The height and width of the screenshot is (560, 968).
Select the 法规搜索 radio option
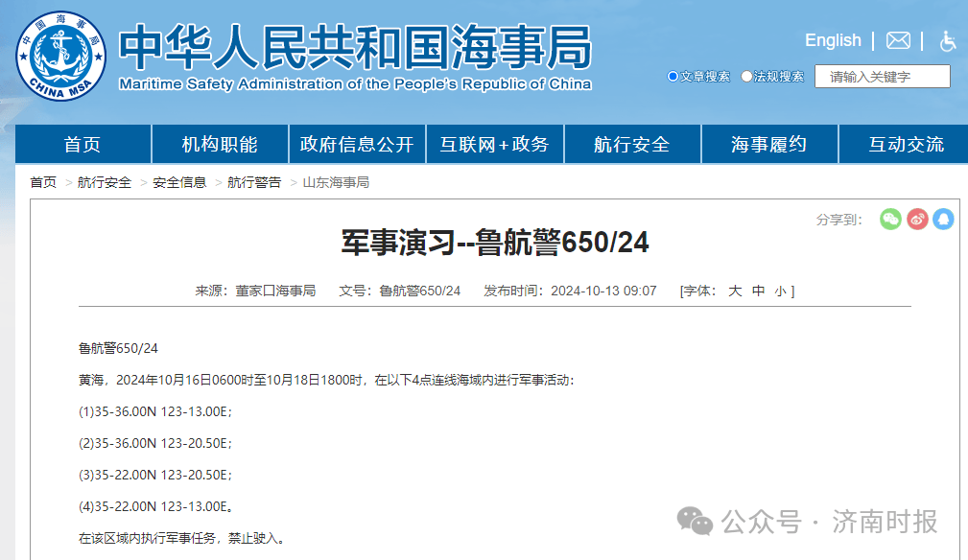(x=746, y=77)
